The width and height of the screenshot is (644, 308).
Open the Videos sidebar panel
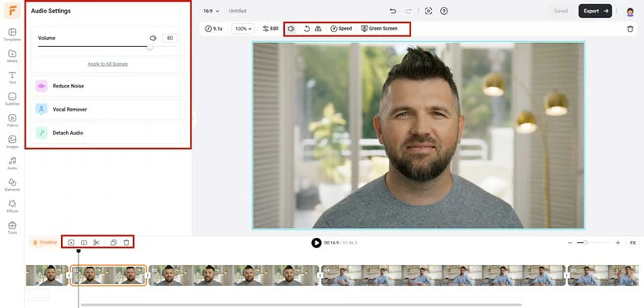point(12,121)
